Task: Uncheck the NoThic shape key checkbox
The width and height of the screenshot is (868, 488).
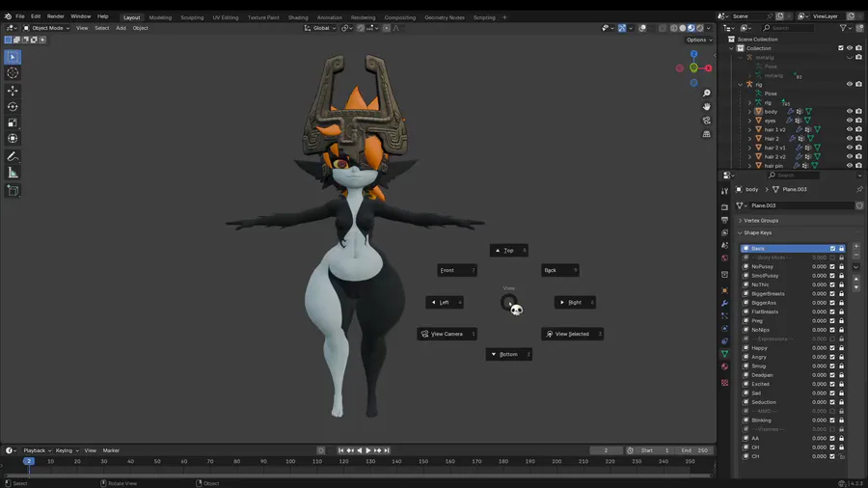Action: (x=832, y=285)
